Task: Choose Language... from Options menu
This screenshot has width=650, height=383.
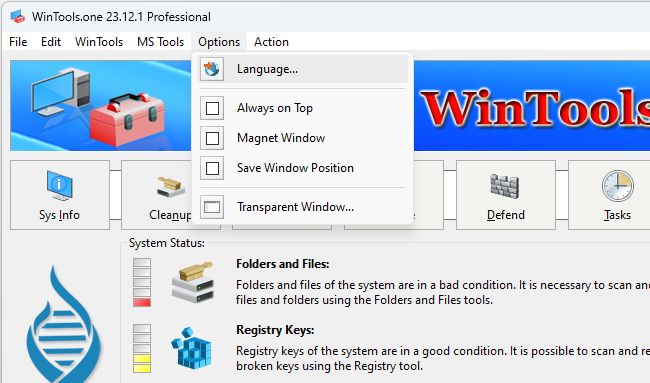Action: [x=303, y=69]
